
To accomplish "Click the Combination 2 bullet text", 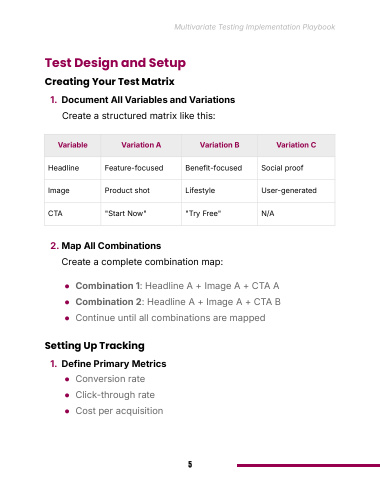I will click(178, 302).
